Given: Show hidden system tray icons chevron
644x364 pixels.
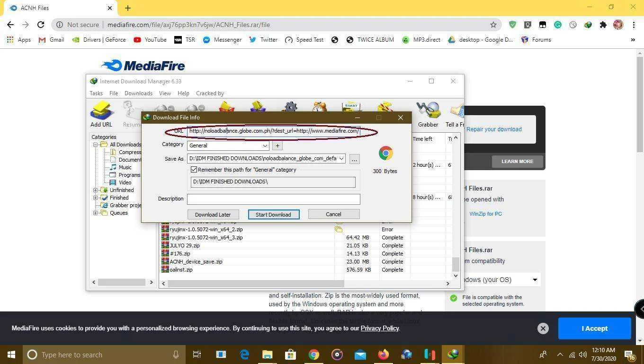Looking at the screenshot, I should pos(560,355).
